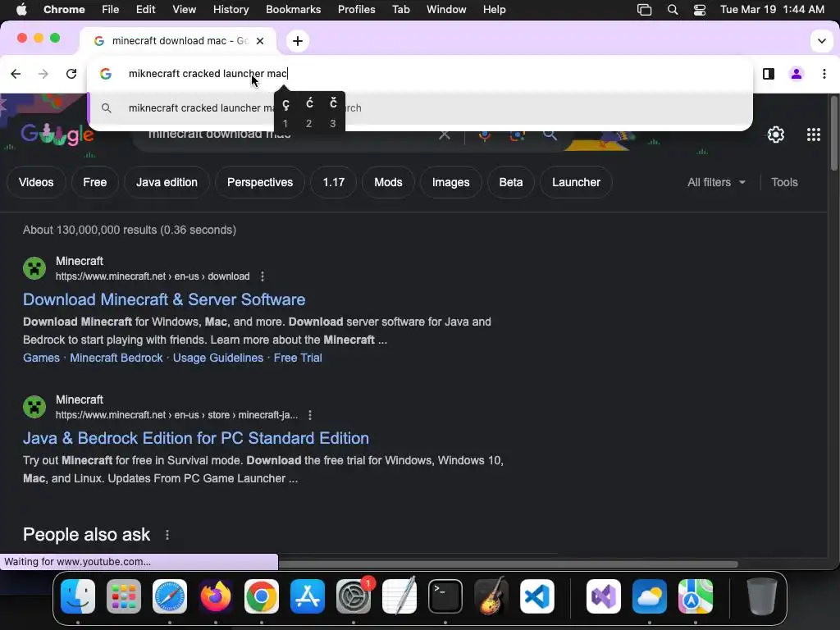Clear the Google search box
Screen dimensions: 840x630
click(444, 135)
